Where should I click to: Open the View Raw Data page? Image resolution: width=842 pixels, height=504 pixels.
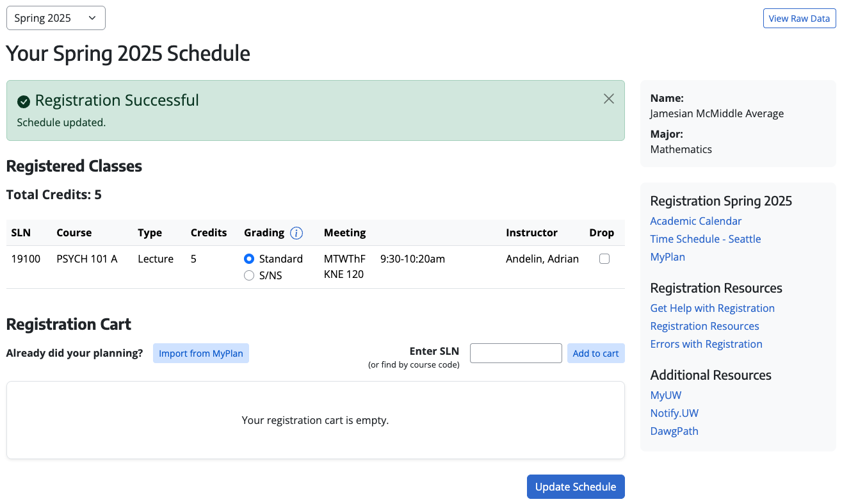tap(798, 19)
